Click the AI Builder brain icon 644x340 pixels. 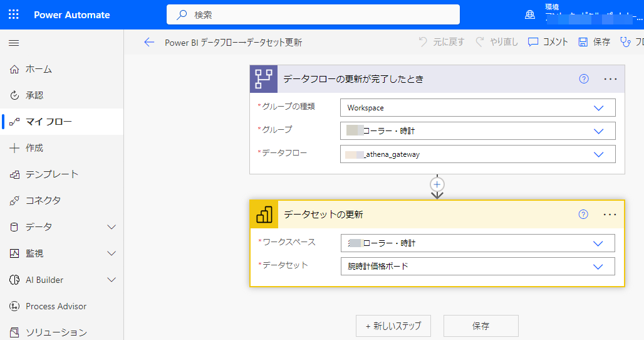coord(14,280)
